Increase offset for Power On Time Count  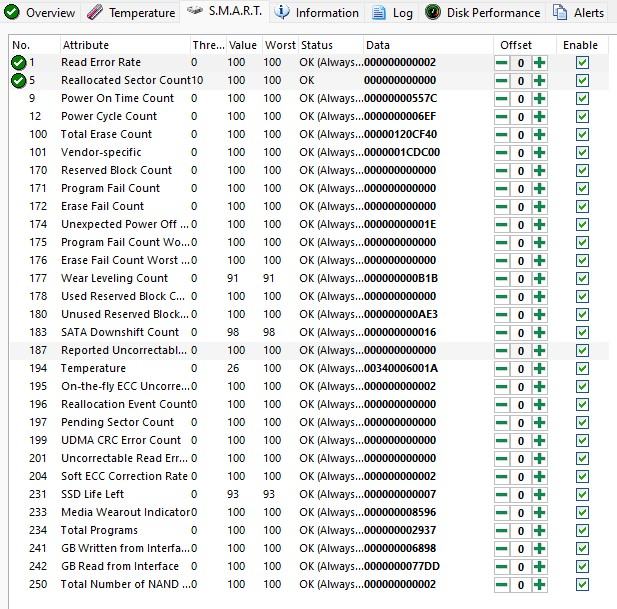[539, 99]
